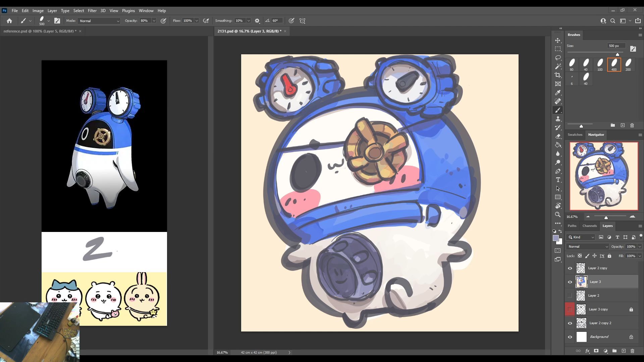Select the 200 brush preset
Viewport: 644px width, 362px height.
pyautogui.click(x=628, y=65)
